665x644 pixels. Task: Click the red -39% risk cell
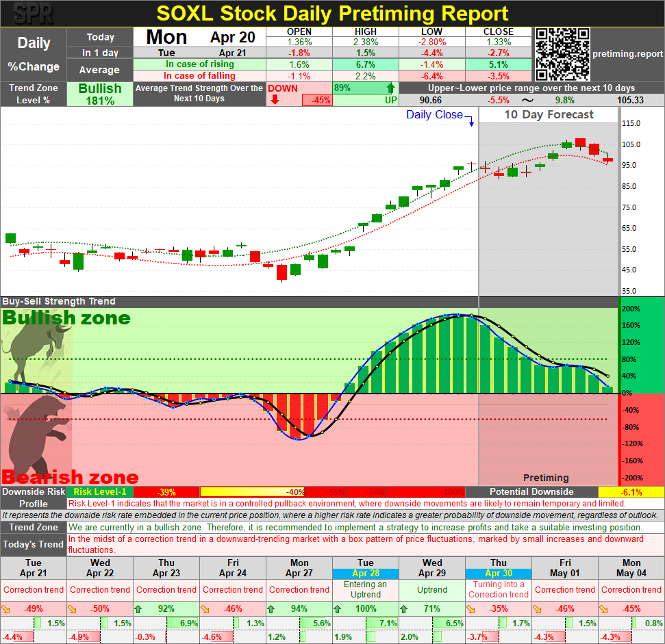coord(166,492)
